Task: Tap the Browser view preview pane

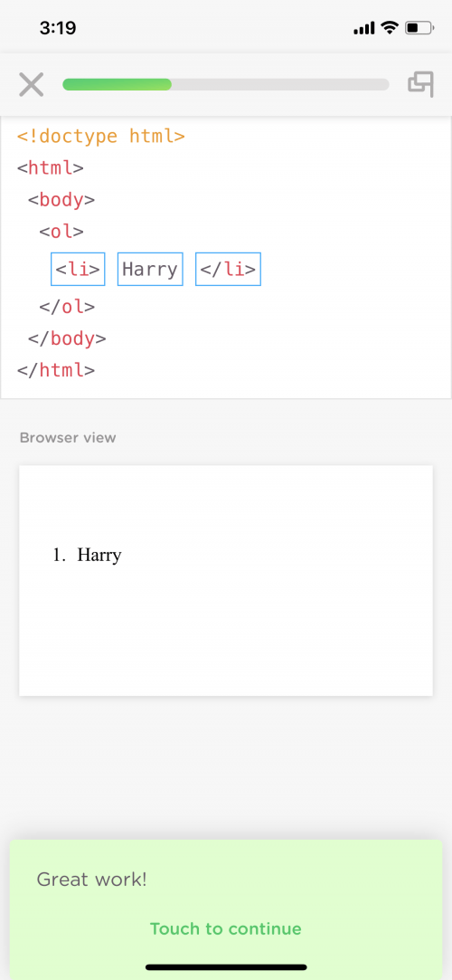Action: [x=225, y=581]
